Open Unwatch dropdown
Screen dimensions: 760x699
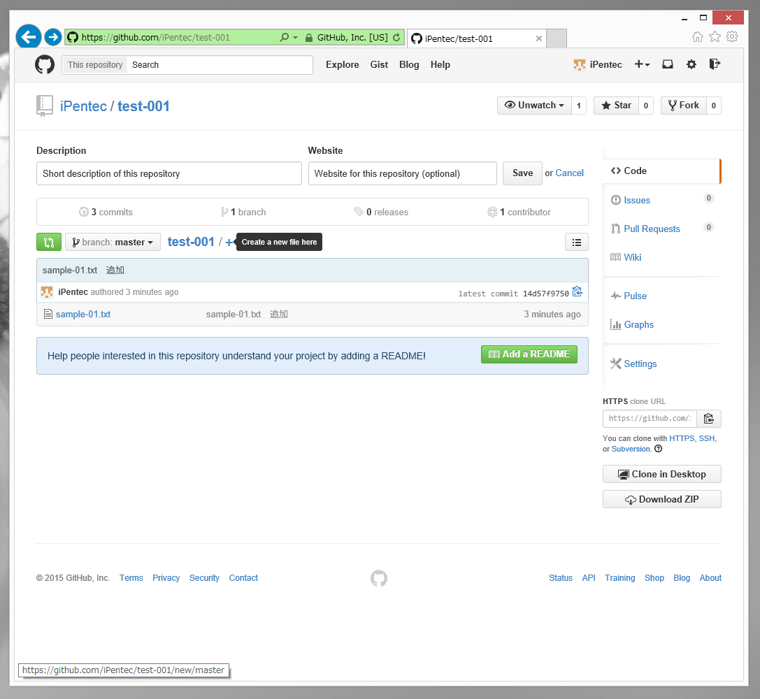535,105
